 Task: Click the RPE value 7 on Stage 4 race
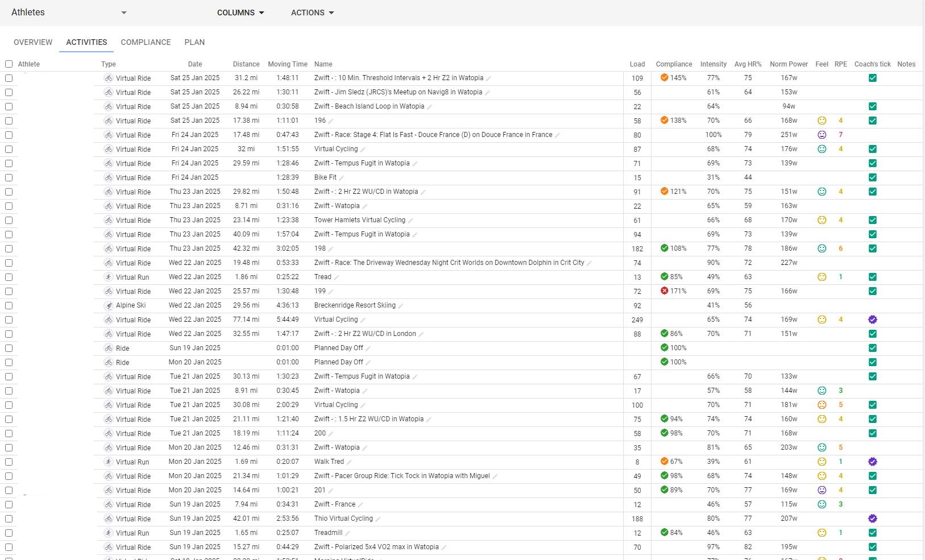coord(840,135)
